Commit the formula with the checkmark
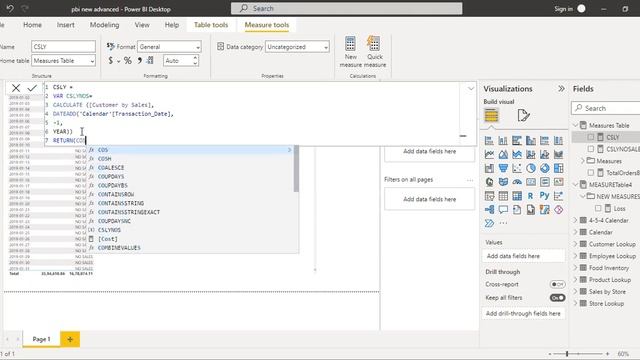This screenshot has height=360, width=640. (x=32, y=88)
